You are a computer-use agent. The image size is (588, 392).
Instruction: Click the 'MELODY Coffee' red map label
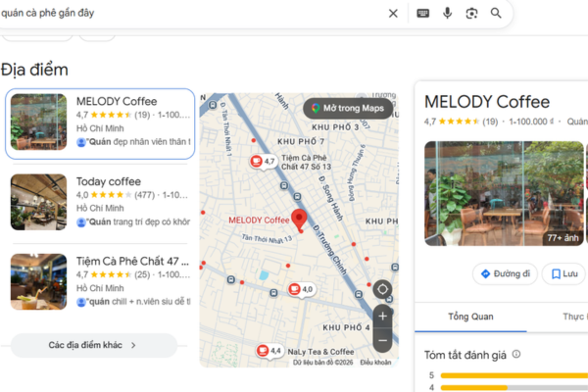(259, 220)
